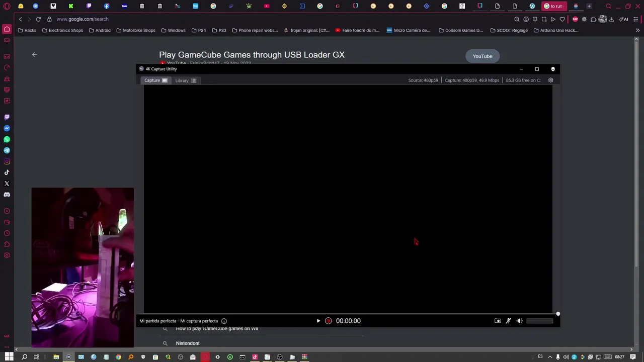Open the Console Games D... bookmarks folder
Image resolution: width=644 pixels, height=362 pixels.
click(461, 30)
